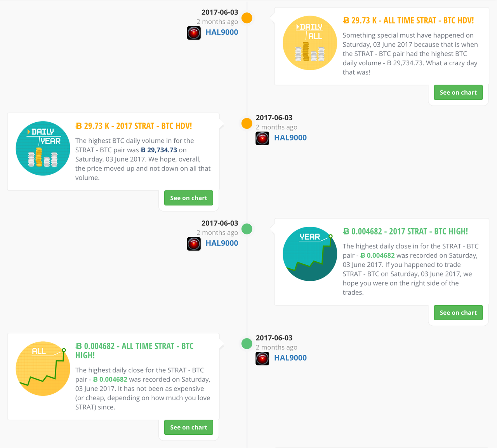This screenshot has width=497, height=448.
Task: Open HAL9000 profile link on first timeline entry
Action: 222,32
